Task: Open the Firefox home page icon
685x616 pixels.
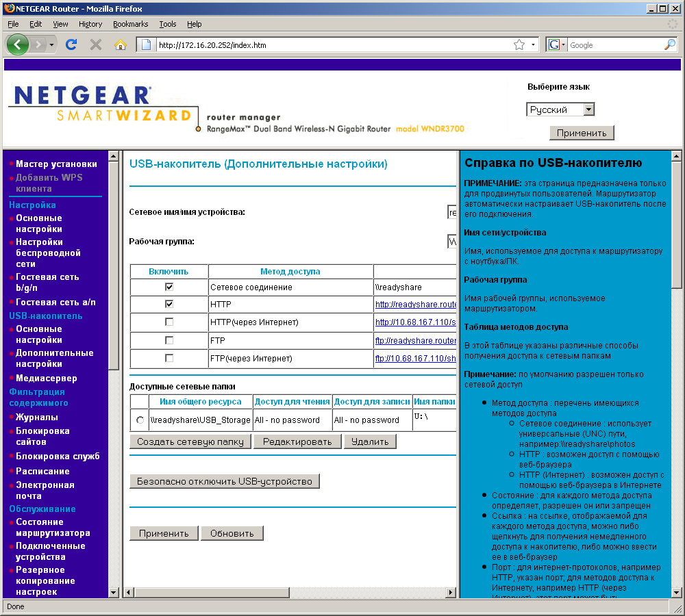Action: [x=120, y=44]
